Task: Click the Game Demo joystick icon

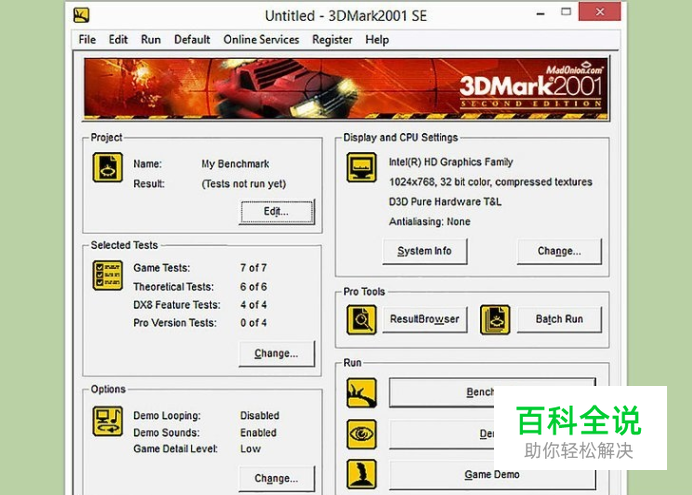Action: click(361, 474)
